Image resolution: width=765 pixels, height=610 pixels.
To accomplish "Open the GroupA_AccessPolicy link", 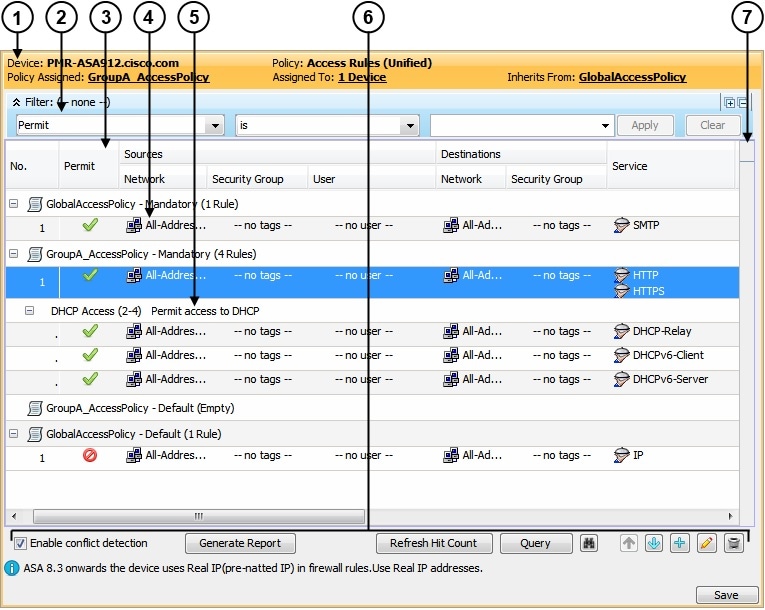I will click(148, 77).
